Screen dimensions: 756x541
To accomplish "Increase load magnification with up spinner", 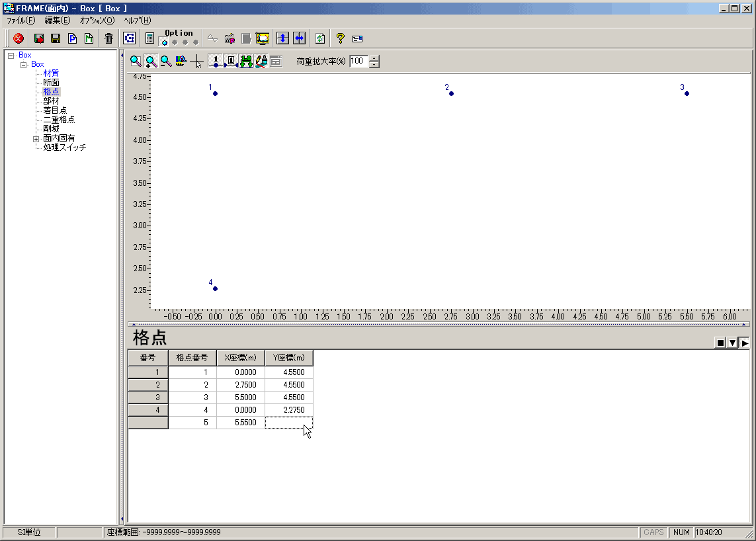I will pyautogui.click(x=374, y=58).
